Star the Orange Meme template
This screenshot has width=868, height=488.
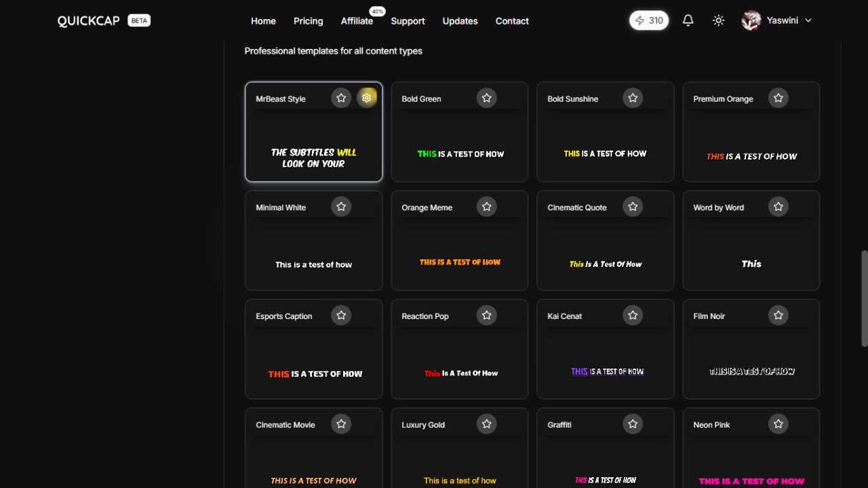tap(487, 206)
